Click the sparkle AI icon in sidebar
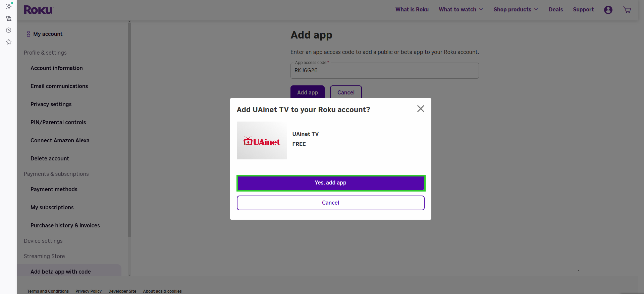Viewport: 644px width, 294px height. coord(9,6)
